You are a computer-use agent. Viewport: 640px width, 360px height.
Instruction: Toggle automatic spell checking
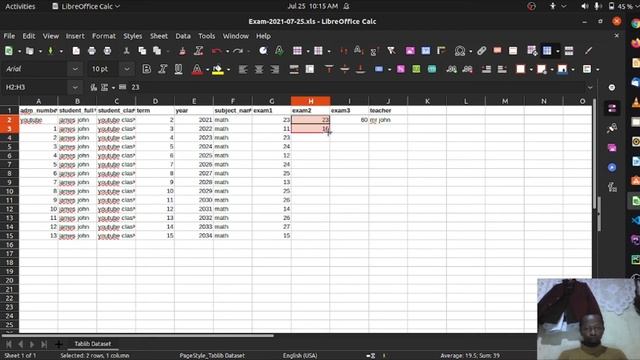click(x=279, y=51)
